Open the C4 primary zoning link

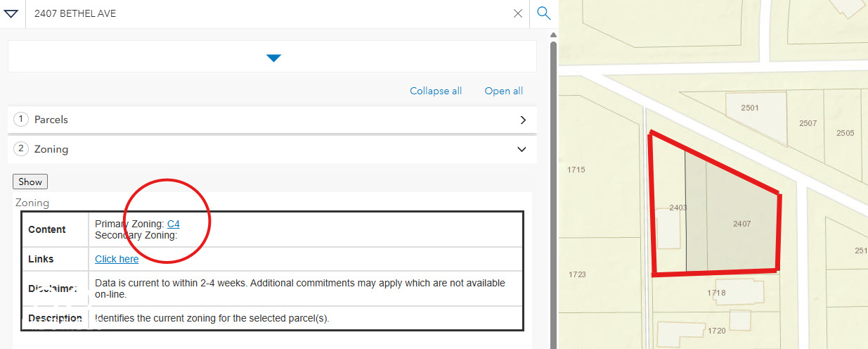pos(173,224)
